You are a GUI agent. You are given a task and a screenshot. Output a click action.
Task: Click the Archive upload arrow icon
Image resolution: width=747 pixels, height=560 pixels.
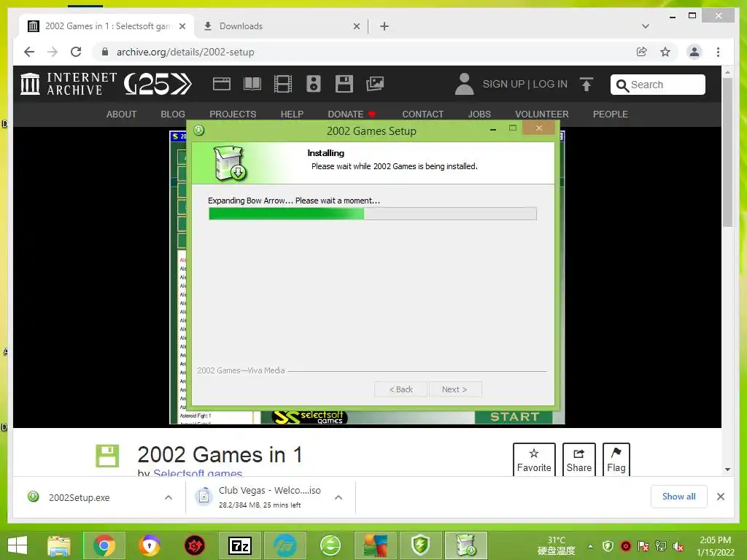[x=587, y=85]
